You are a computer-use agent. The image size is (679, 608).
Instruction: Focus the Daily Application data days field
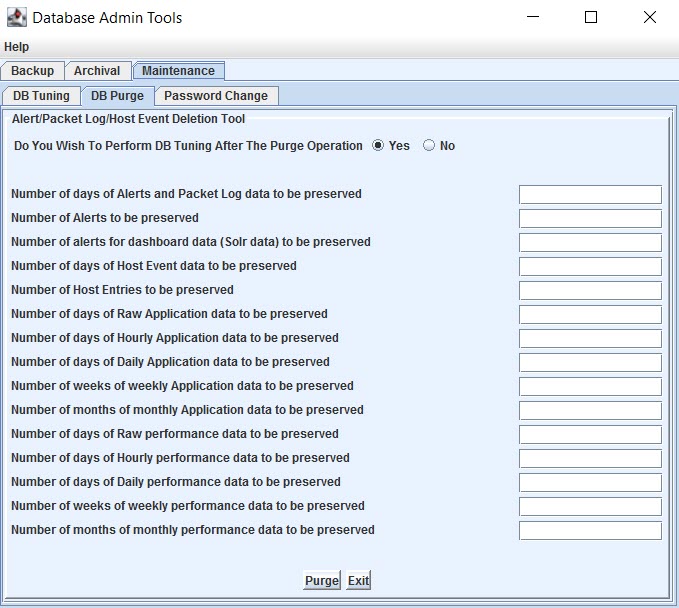[590, 362]
